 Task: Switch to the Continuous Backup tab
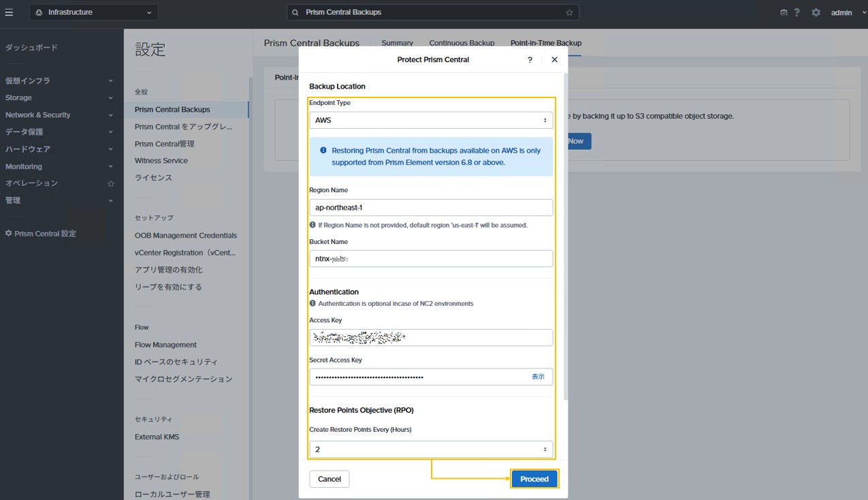pyautogui.click(x=462, y=42)
